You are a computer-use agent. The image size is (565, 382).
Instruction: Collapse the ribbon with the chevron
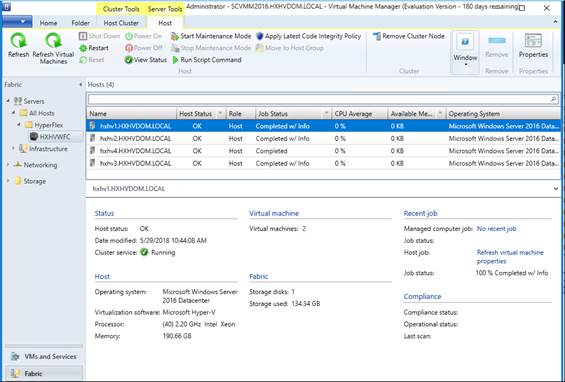pos(555,22)
